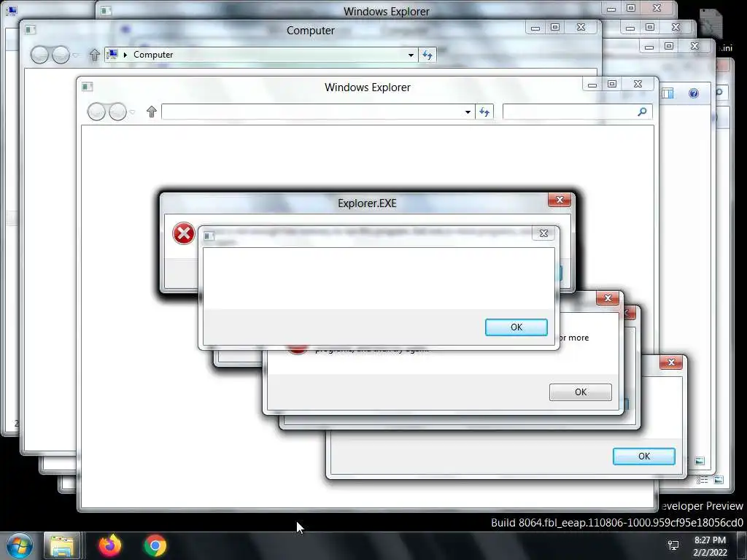747x560 pixels.
Task: Click OK in the blank front dialog
Action: tap(516, 327)
